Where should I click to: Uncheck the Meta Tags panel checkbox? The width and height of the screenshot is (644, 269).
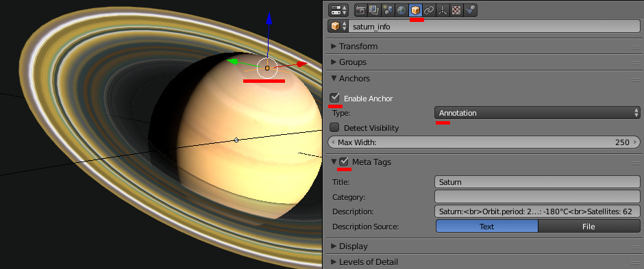coord(344,162)
